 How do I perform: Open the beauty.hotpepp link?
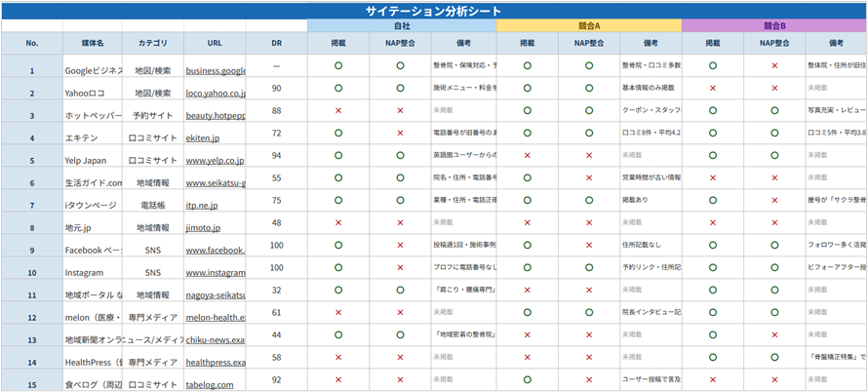click(x=216, y=116)
